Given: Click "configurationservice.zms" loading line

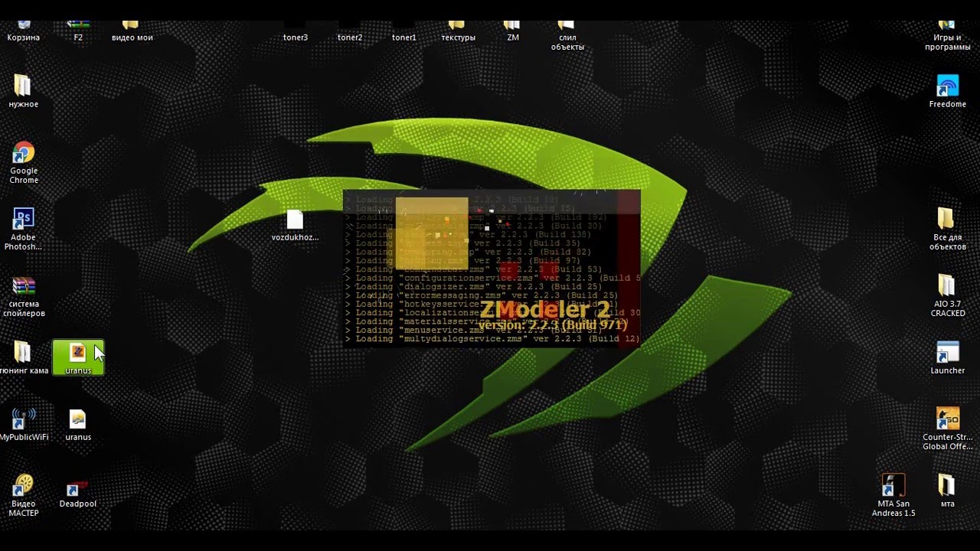Looking at the screenshot, I should click(492, 278).
